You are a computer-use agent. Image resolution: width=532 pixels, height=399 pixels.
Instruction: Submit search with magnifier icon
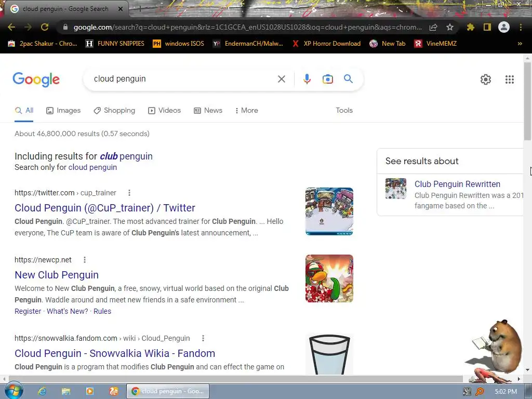[348, 79]
